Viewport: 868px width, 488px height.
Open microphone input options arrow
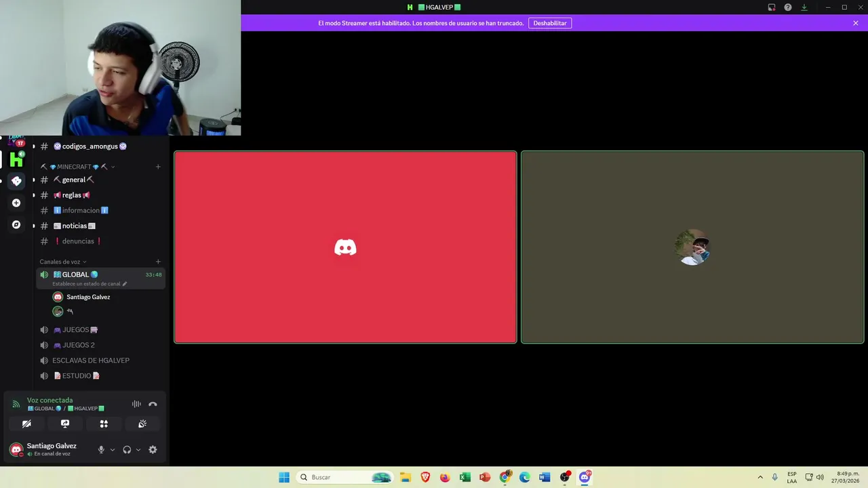tap(113, 449)
